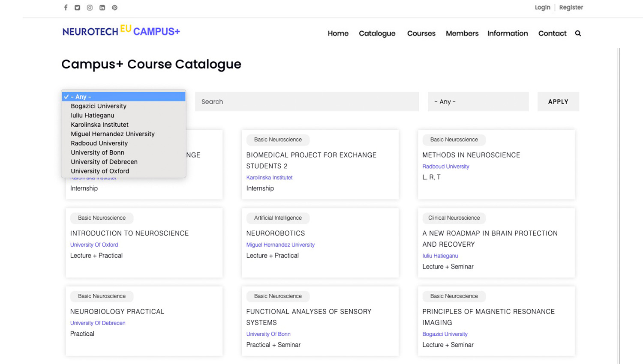Viewport: 643px width, 364px height.
Task: Click the Login link
Action: click(542, 7)
